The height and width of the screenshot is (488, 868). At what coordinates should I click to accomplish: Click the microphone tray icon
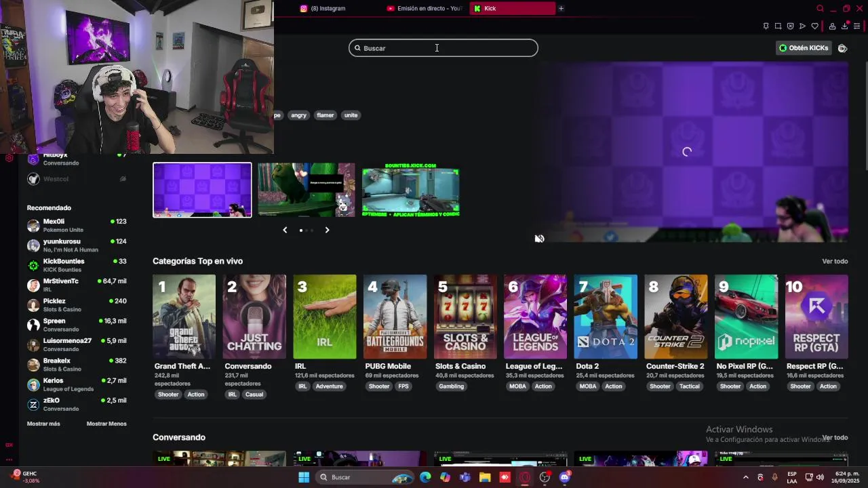tap(774, 477)
